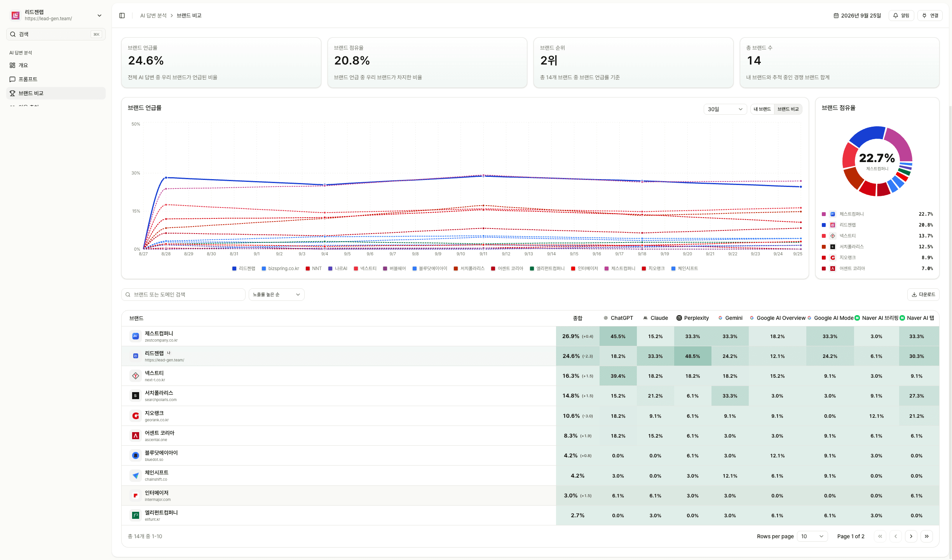
Task: Switch chart to 내 브랜드 view
Action: tap(762, 109)
